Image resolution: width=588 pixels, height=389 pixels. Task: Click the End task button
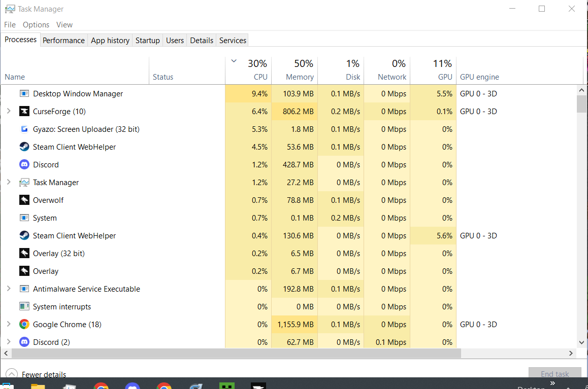[555, 374]
